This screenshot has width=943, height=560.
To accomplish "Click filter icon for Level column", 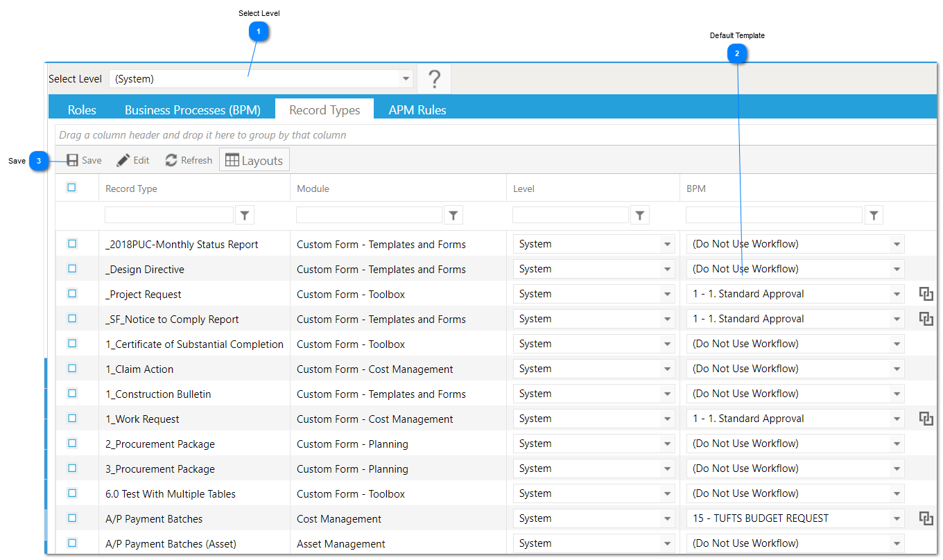I will (x=640, y=216).
